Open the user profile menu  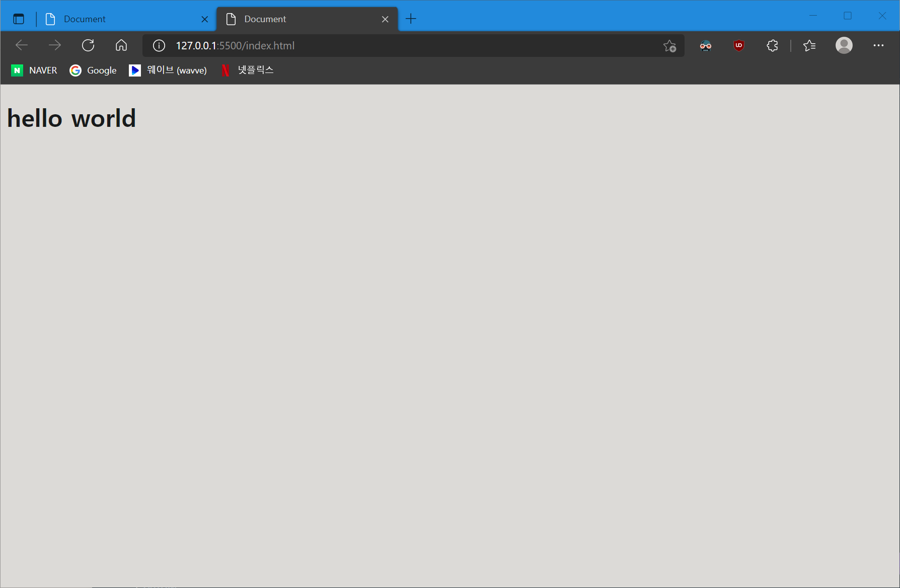(844, 45)
